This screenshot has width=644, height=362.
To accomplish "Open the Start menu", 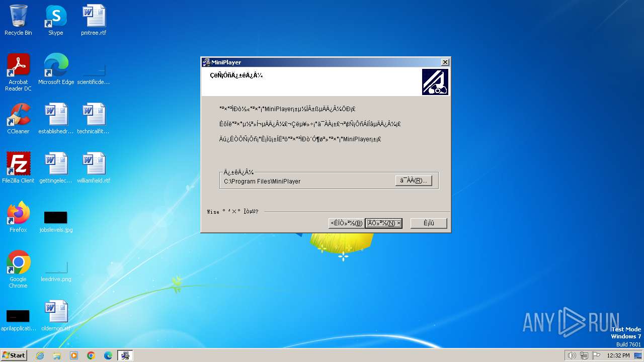I will (14, 355).
